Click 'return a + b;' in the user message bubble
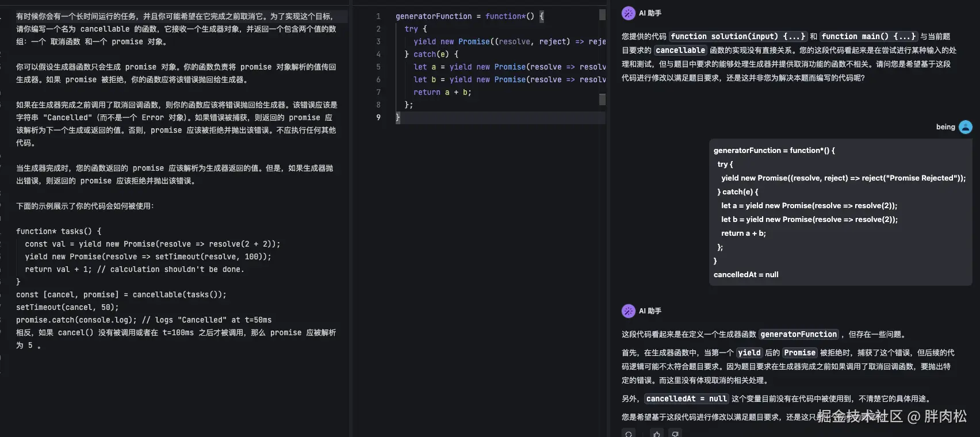Screen dimensions: 980x437 click(x=744, y=233)
